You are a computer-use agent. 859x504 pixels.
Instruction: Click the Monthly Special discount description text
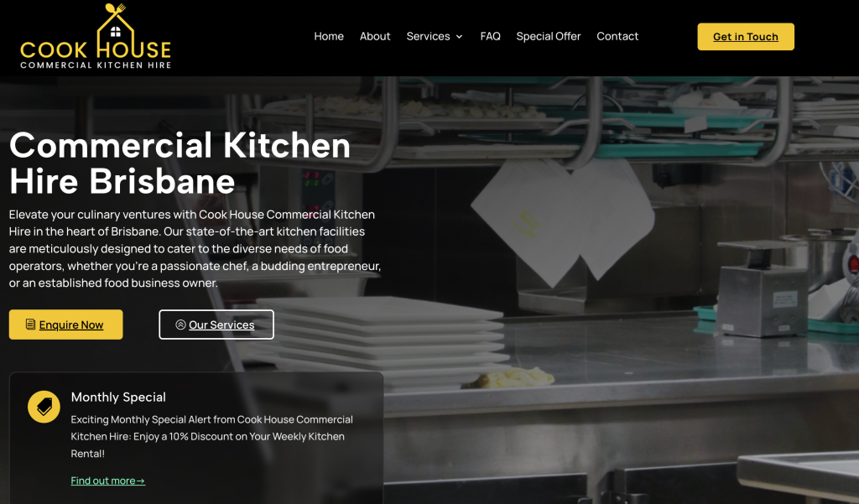(212, 437)
